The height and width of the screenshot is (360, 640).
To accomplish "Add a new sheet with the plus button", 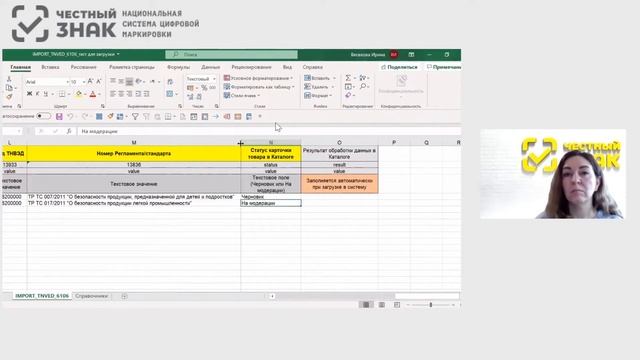I will tap(124, 296).
